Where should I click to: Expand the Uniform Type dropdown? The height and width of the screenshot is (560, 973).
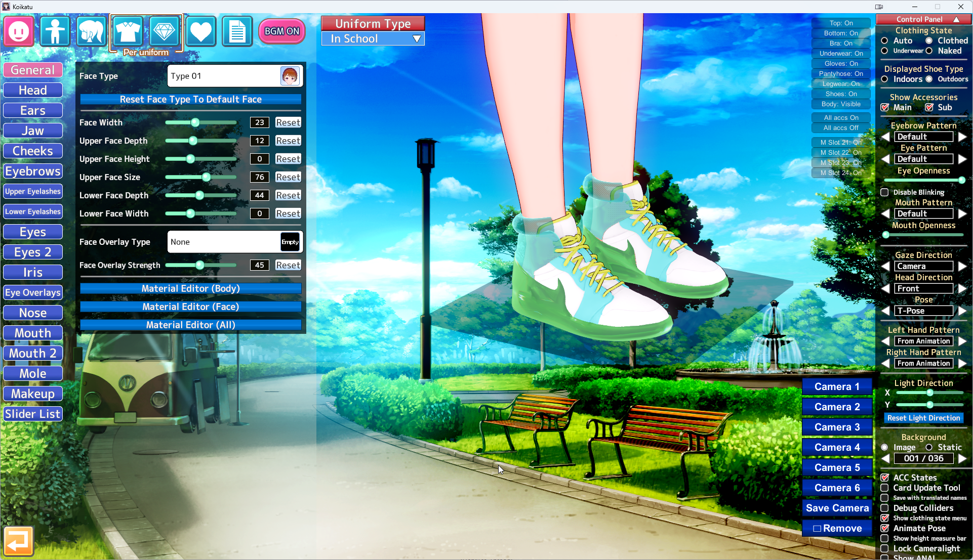click(373, 38)
